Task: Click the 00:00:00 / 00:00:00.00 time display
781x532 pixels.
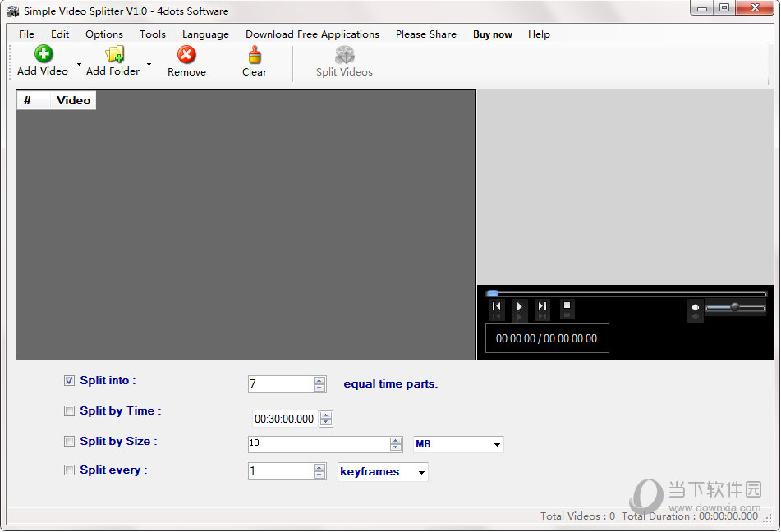Action: (x=546, y=339)
